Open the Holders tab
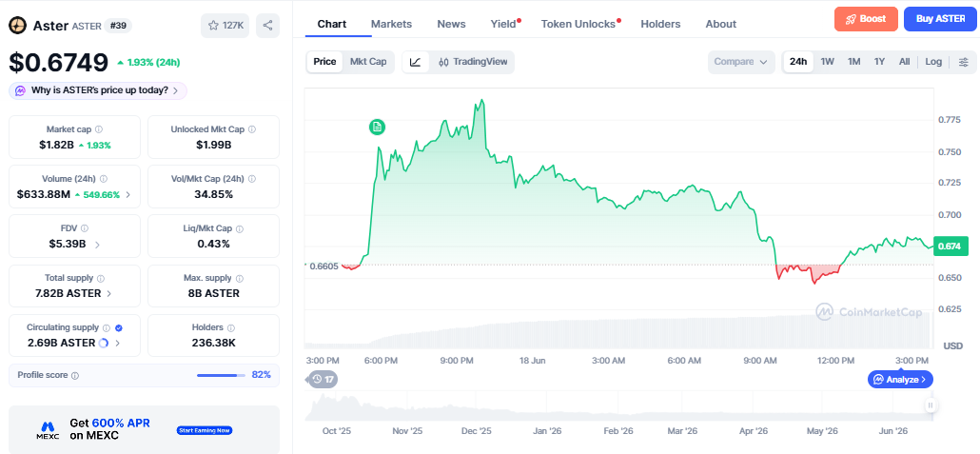Image resolution: width=980 pixels, height=454 pixels. 660,24
